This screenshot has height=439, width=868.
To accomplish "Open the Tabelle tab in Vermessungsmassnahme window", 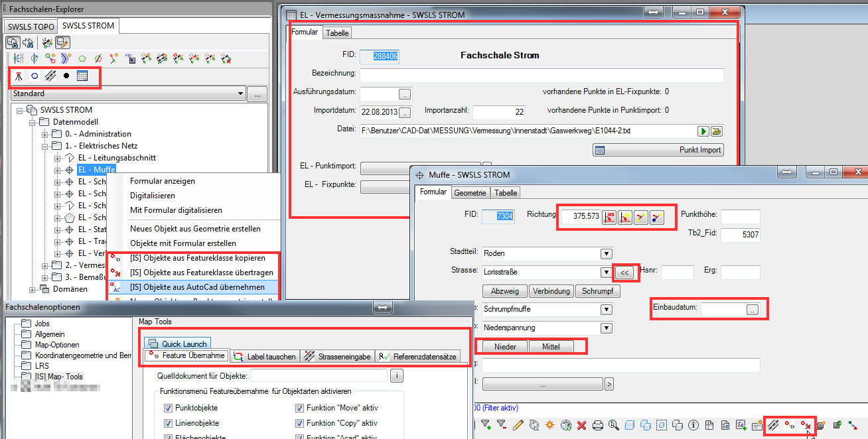I will (337, 32).
